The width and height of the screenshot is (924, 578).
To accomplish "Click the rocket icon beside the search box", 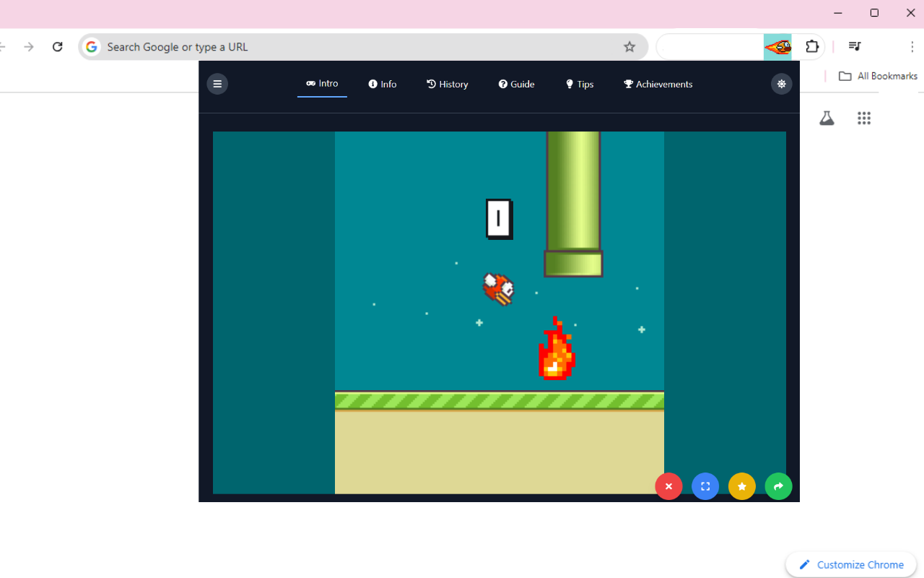I will [777, 46].
